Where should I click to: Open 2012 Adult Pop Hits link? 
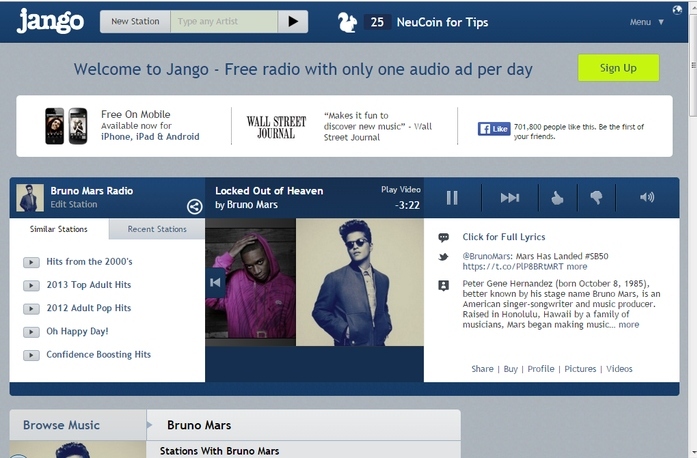pyautogui.click(x=89, y=308)
